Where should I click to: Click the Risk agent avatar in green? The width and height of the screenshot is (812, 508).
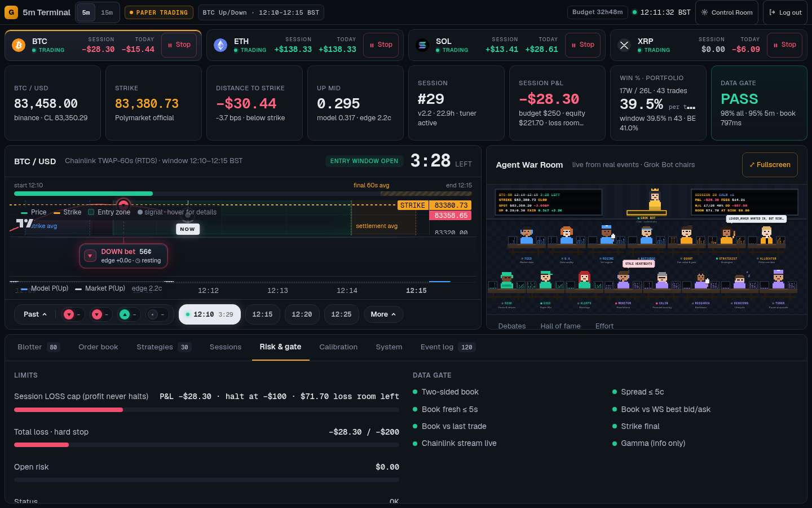coord(507,280)
